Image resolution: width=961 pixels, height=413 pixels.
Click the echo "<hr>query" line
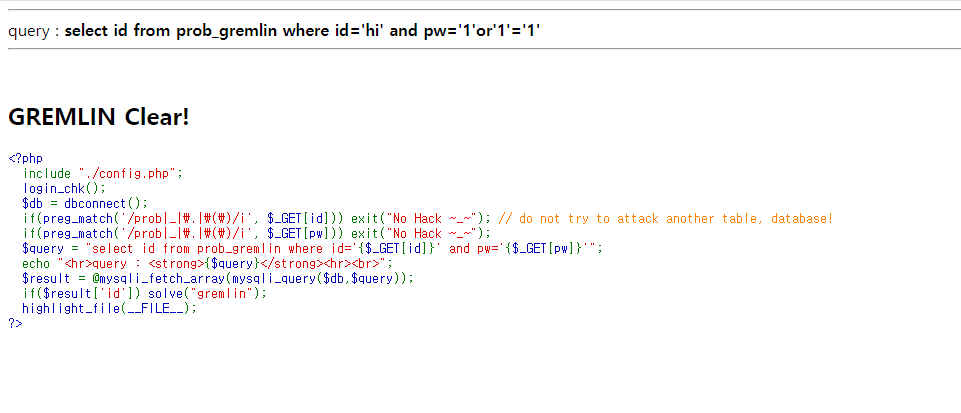tap(207, 263)
